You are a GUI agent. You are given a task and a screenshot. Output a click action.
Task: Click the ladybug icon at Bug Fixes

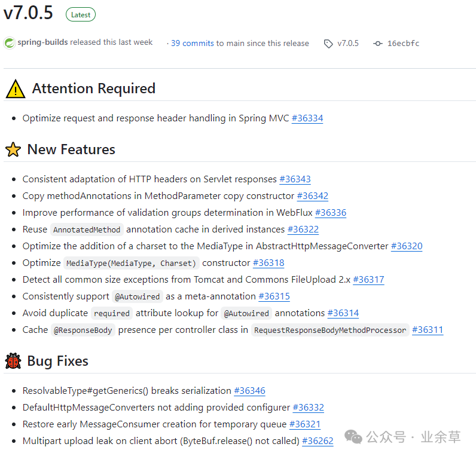coord(13,361)
